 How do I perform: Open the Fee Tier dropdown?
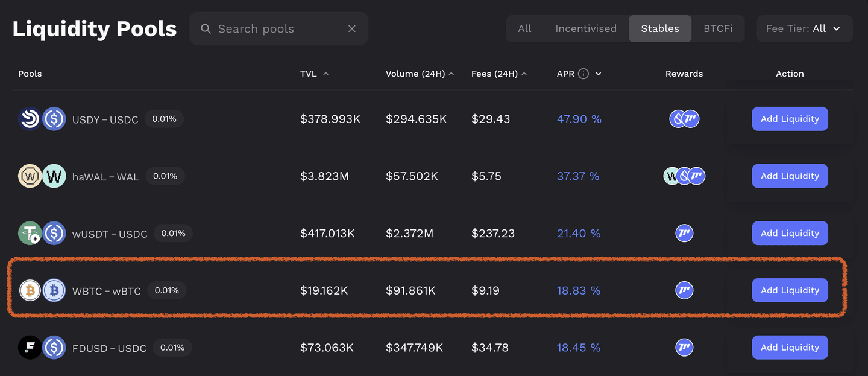(x=804, y=29)
